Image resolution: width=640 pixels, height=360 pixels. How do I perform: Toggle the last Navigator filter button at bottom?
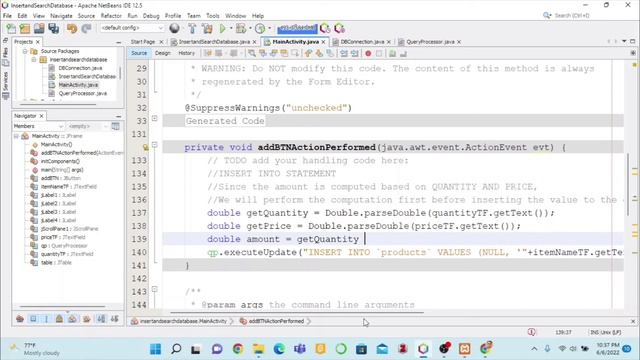pos(115,319)
